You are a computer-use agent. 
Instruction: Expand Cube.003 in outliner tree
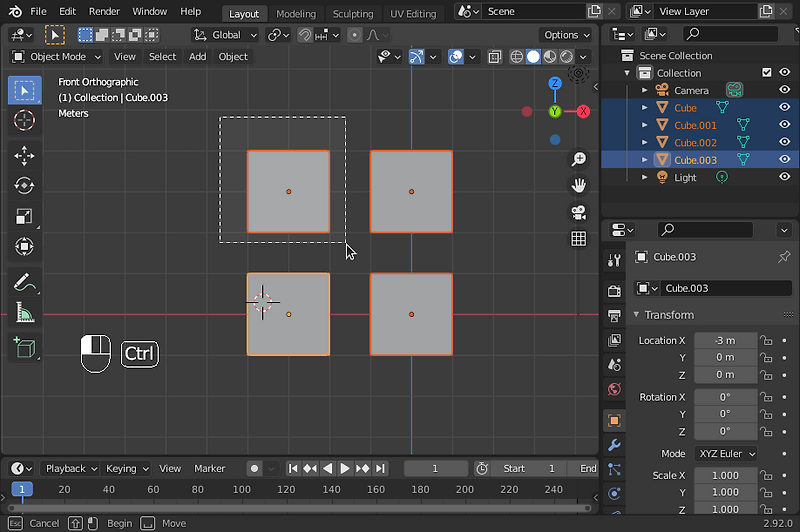click(x=644, y=160)
